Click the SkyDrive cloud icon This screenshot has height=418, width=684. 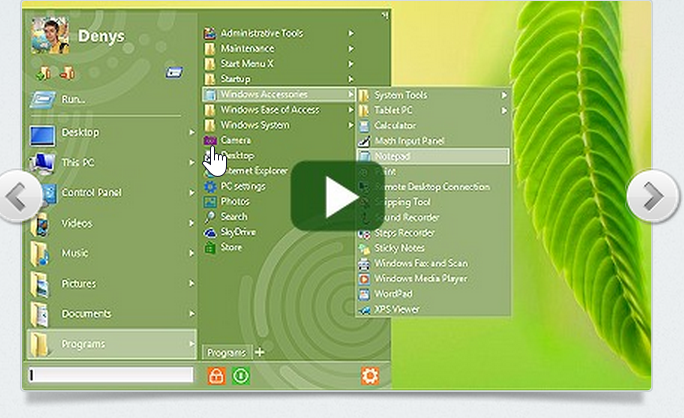point(210,232)
